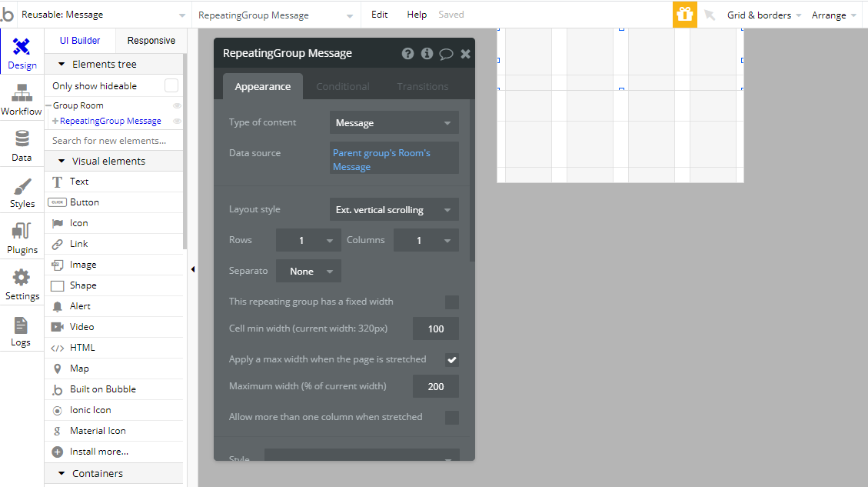Enable Allow more than one column checkbox
Image resolution: width=868 pixels, height=487 pixels.
[x=452, y=417]
